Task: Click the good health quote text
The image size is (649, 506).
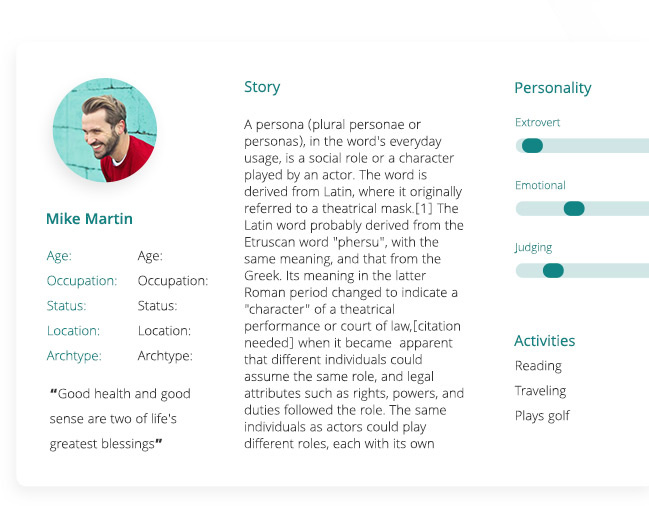Action: (120, 419)
